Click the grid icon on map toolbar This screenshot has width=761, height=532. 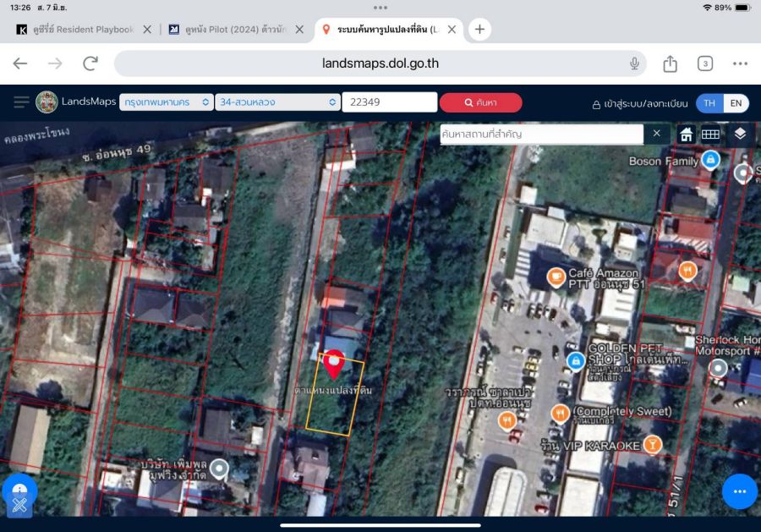711,134
